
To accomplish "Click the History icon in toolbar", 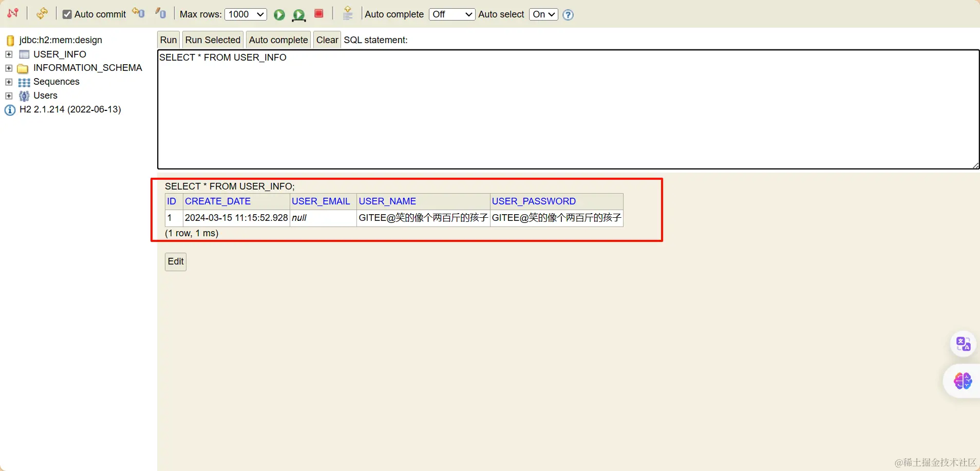I will click(348, 13).
